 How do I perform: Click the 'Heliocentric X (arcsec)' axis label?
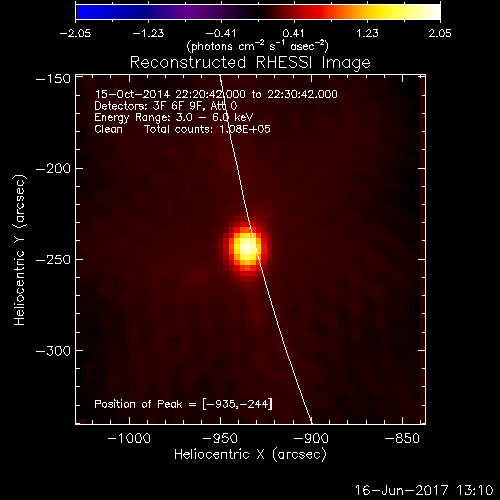250,455
